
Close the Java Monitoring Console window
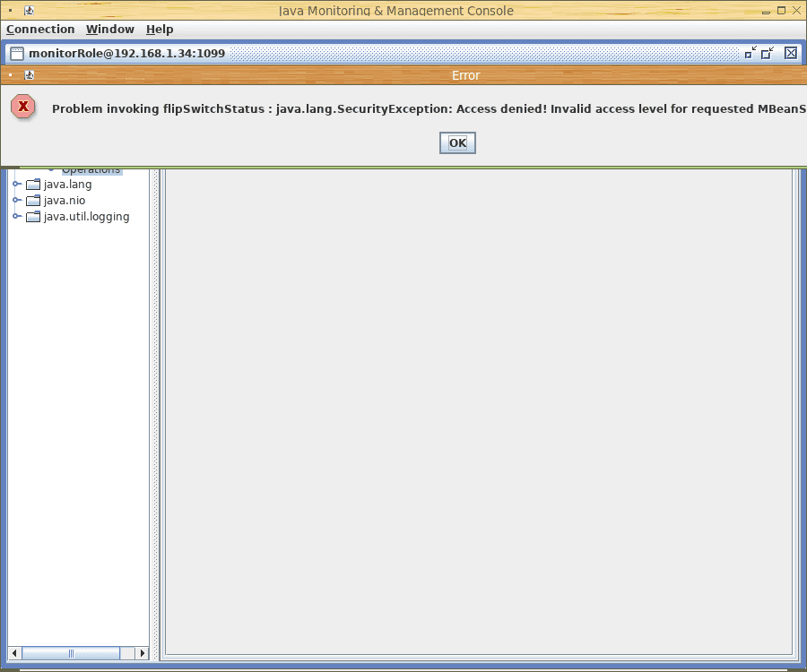click(796, 10)
